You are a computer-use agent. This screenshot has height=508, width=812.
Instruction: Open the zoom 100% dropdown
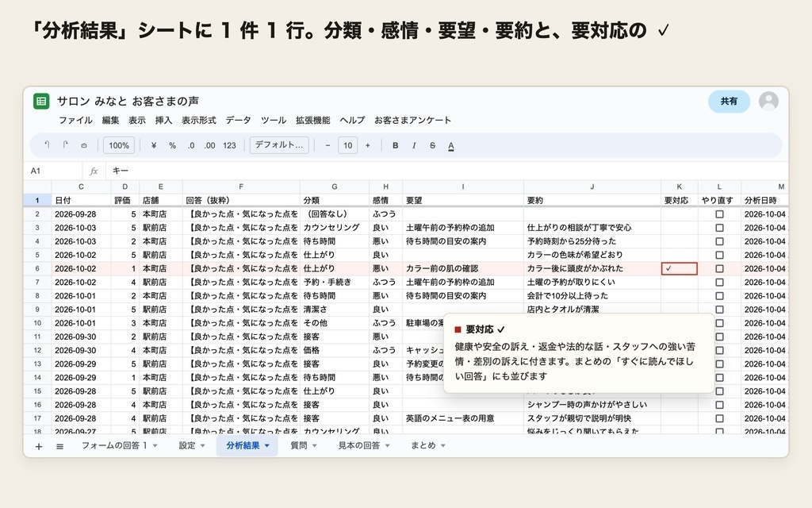point(119,146)
